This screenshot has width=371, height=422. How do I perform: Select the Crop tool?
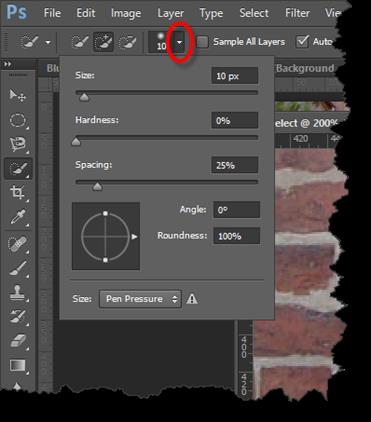(x=18, y=192)
